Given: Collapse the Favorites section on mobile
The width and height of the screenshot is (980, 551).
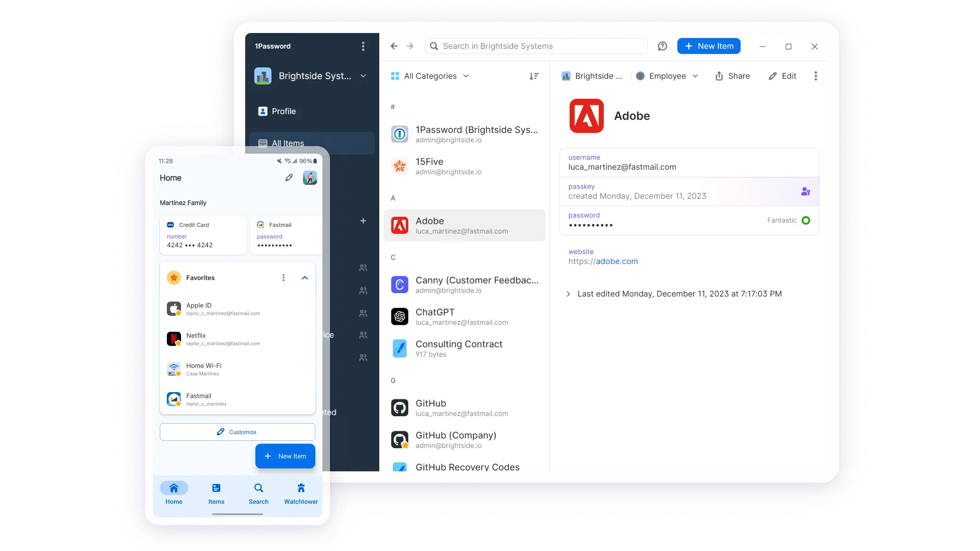Looking at the screenshot, I should pyautogui.click(x=304, y=277).
